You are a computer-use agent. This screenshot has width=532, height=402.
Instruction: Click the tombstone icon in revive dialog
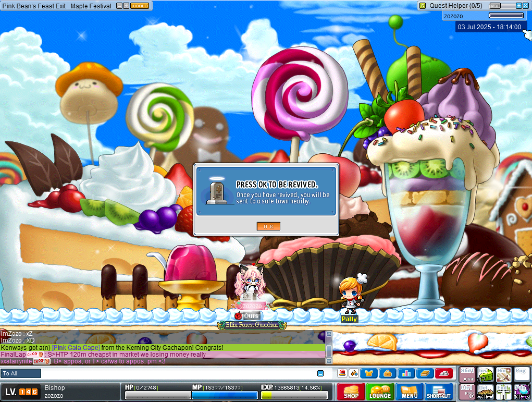[217, 191]
